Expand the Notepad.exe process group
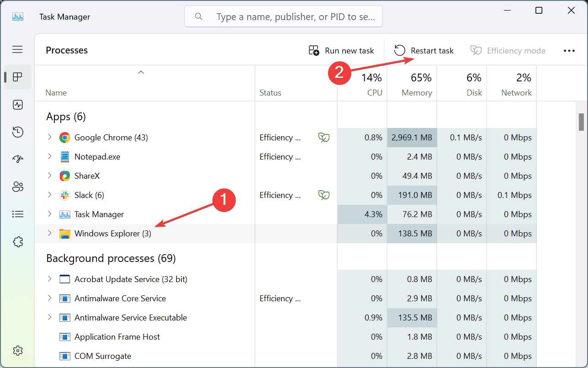 tap(50, 156)
